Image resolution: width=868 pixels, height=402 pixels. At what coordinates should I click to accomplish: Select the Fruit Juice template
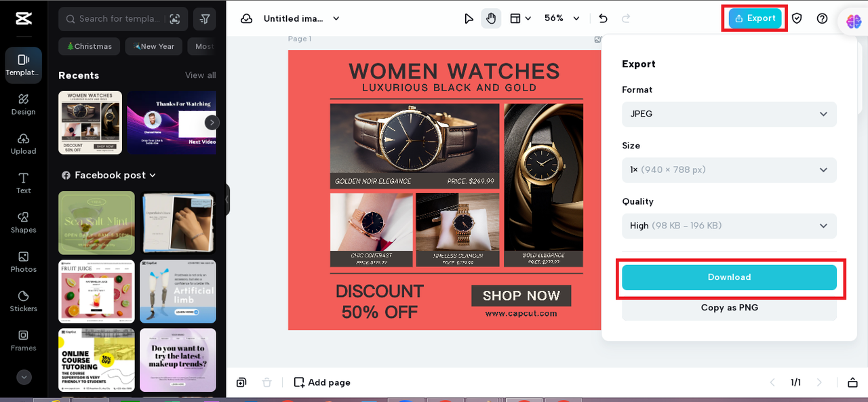(96, 292)
